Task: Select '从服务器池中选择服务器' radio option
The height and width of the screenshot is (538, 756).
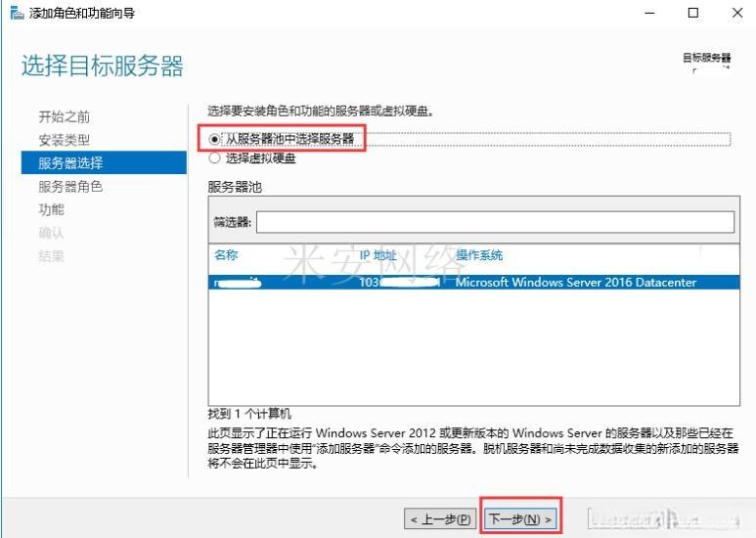Action: tap(216, 140)
